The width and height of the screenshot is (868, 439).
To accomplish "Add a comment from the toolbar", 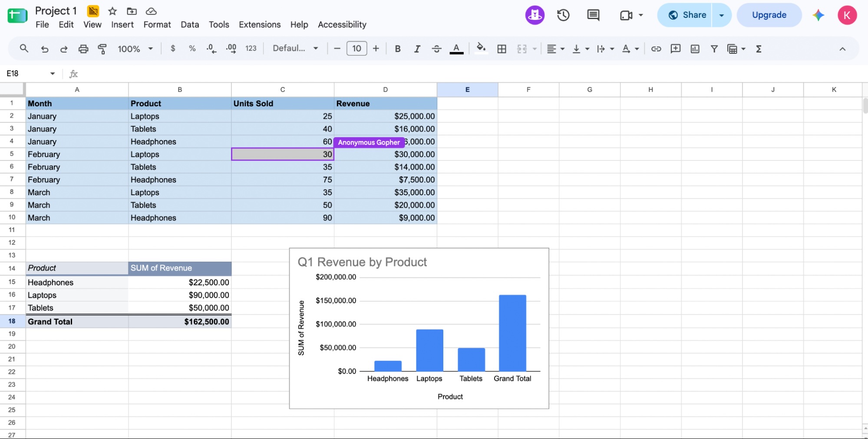I will (x=675, y=49).
